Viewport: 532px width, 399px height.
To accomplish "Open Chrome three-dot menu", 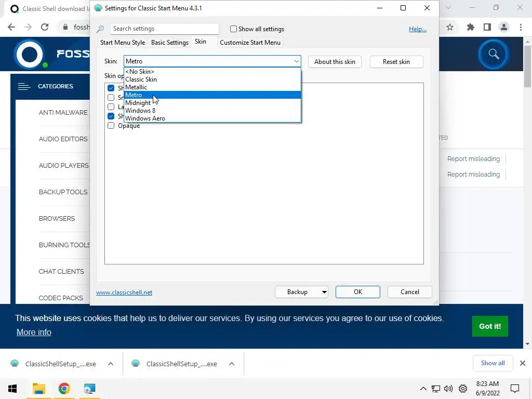I will click(521, 27).
